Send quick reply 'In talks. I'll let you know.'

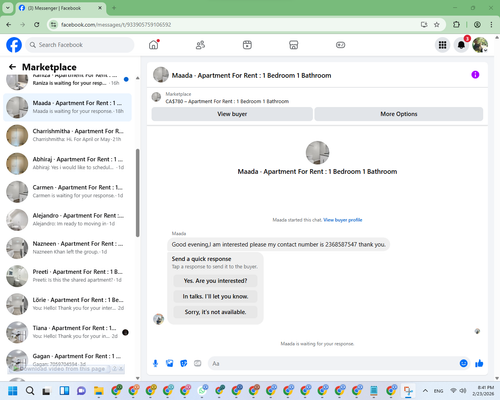[215, 296]
